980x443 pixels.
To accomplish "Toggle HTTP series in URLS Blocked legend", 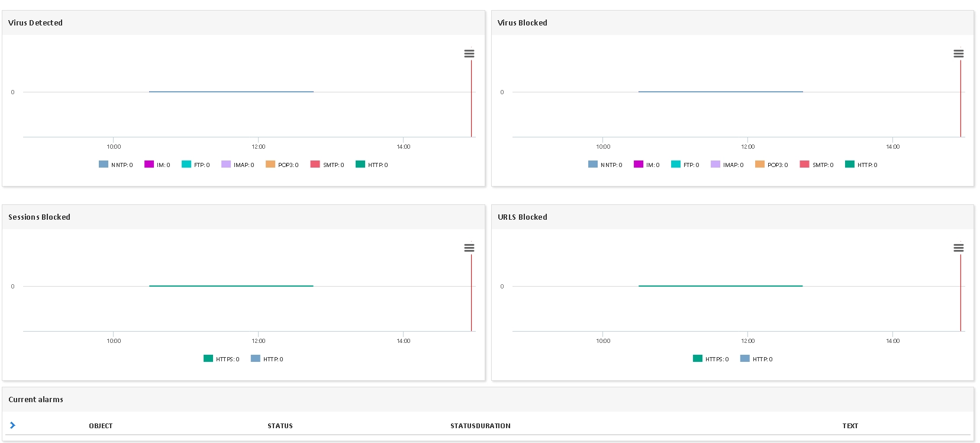I will point(757,359).
